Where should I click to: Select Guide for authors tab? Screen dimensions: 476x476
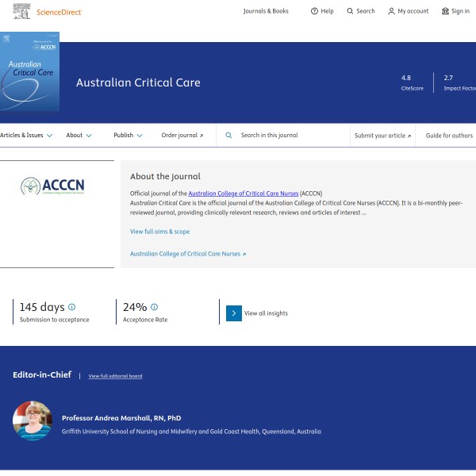coord(449,136)
